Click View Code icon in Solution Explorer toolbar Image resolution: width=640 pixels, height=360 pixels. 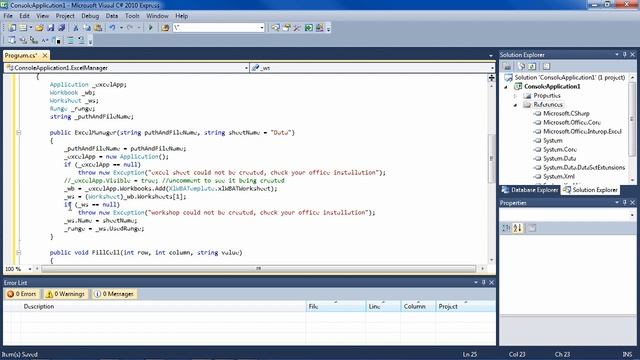click(x=546, y=67)
